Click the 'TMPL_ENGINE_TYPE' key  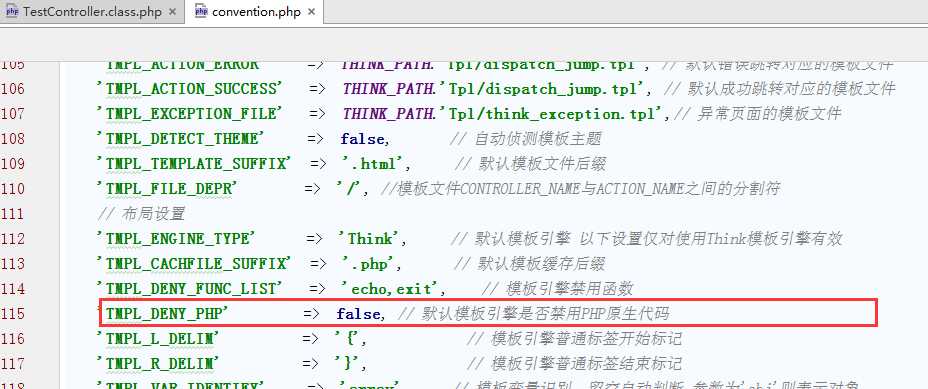pos(176,239)
